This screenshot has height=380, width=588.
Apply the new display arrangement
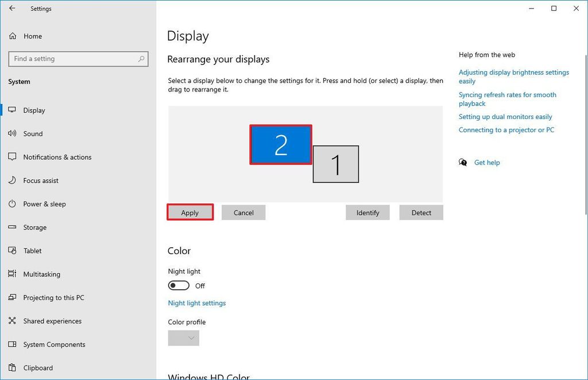[189, 212]
